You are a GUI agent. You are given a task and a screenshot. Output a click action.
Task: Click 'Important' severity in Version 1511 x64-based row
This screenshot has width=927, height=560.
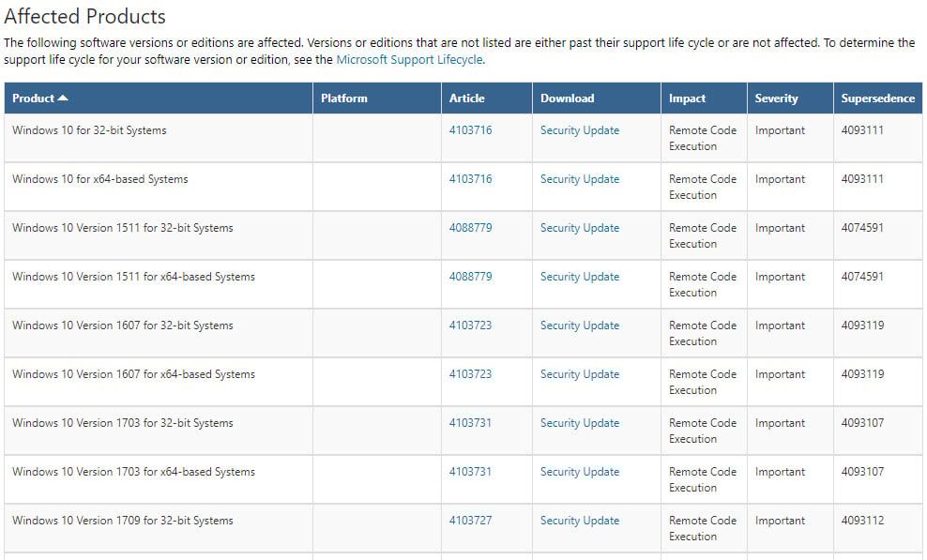click(x=780, y=276)
